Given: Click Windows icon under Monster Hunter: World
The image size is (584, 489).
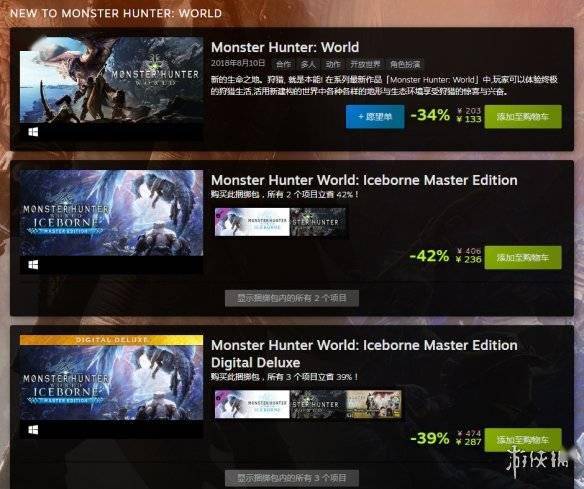Looking at the screenshot, I should [33, 132].
